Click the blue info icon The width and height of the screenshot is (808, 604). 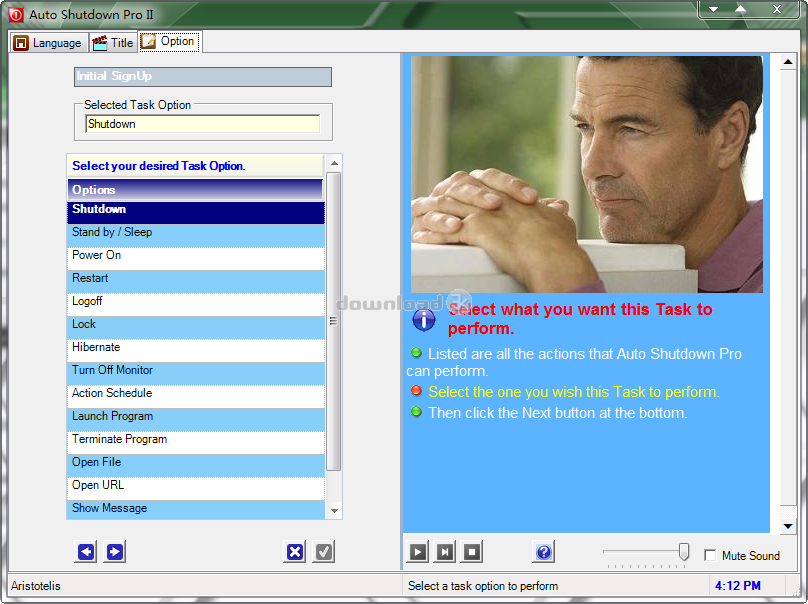click(424, 320)
